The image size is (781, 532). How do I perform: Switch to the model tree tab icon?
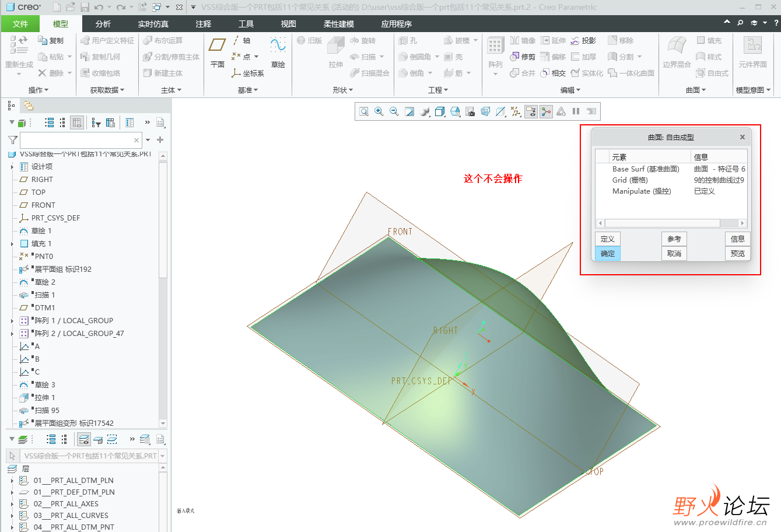[x=11, y=106]
